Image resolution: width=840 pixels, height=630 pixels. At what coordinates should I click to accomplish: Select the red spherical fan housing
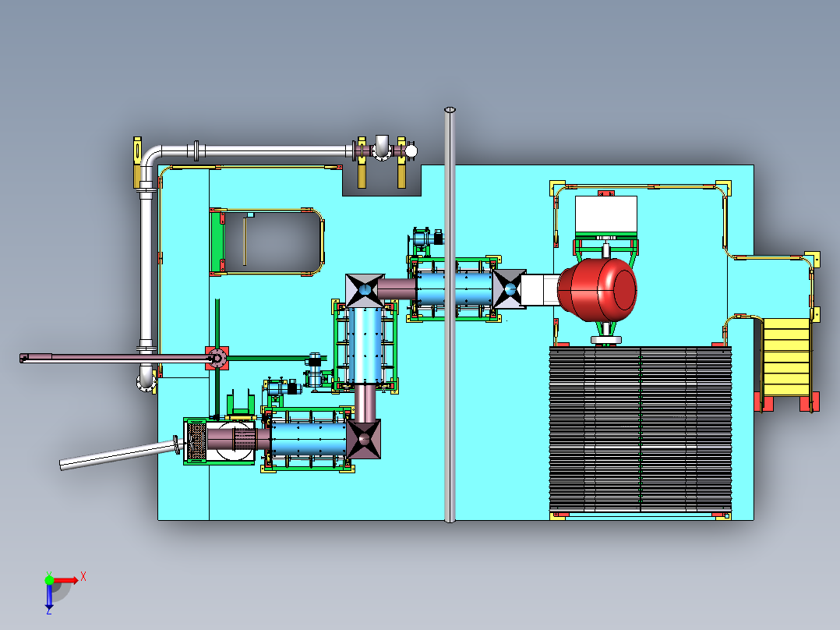pos(597,290)
